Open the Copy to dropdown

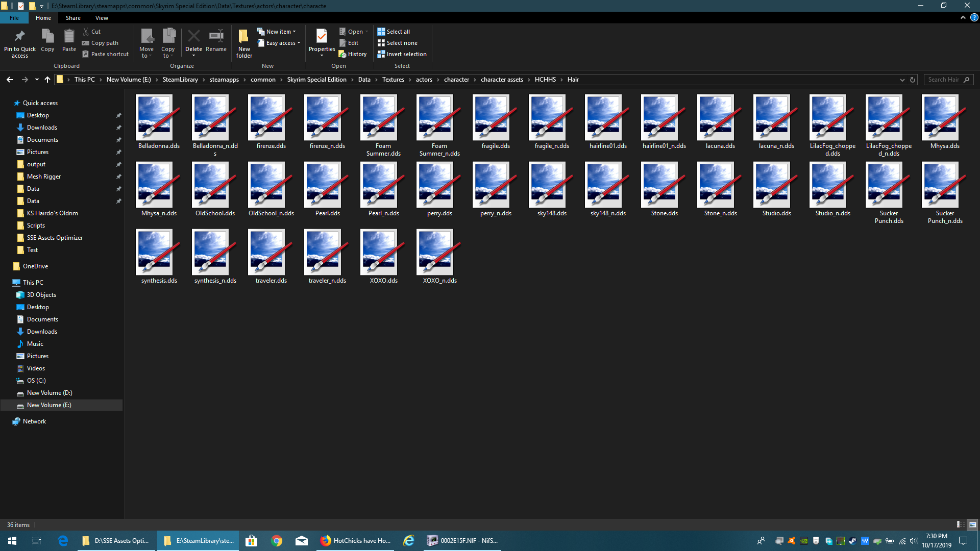[168, 43]
